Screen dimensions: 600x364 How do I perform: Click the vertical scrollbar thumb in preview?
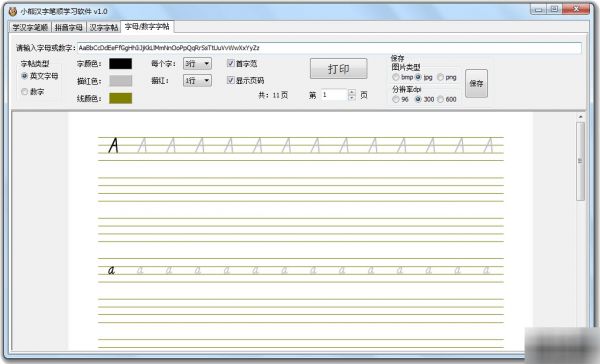click(580, 161)
